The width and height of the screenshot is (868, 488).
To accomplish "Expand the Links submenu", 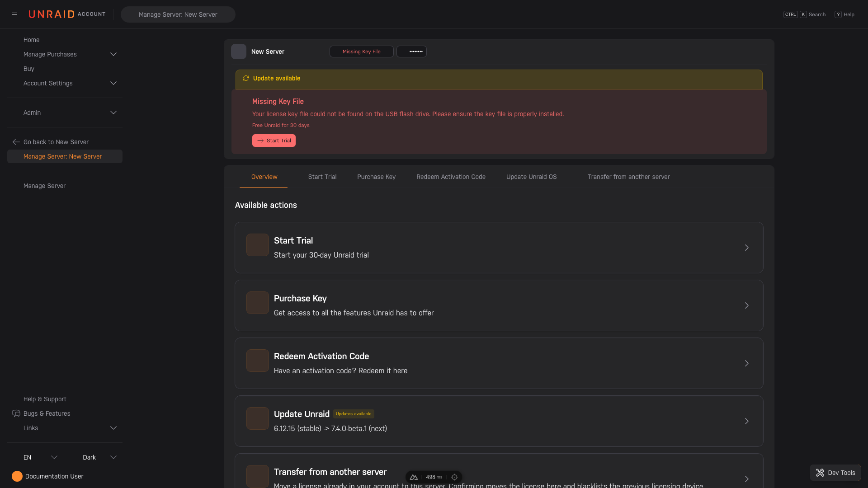I will tap(113, 428).
